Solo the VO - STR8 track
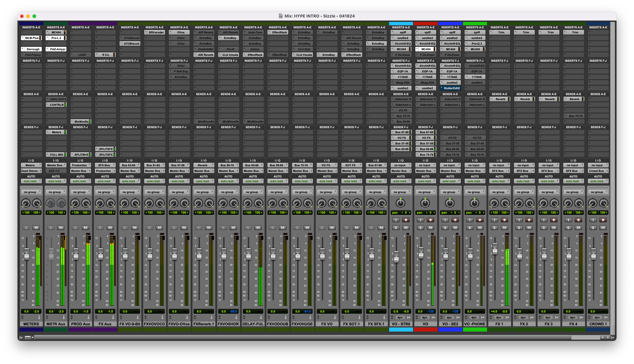The image size is (634, 364). click(x=396, y=228)
